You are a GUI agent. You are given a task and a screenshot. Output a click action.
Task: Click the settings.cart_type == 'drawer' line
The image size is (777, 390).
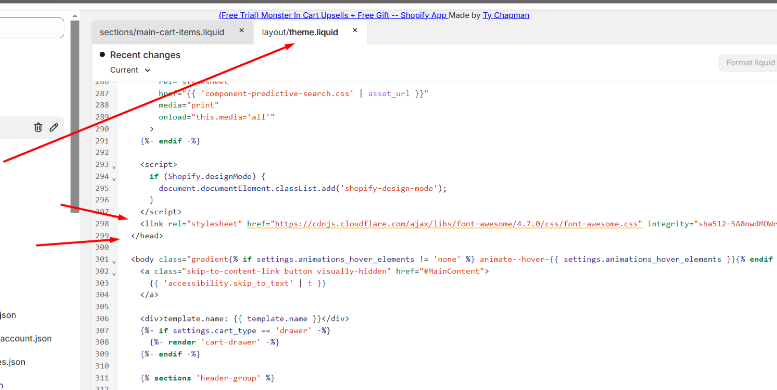[235, 331]
